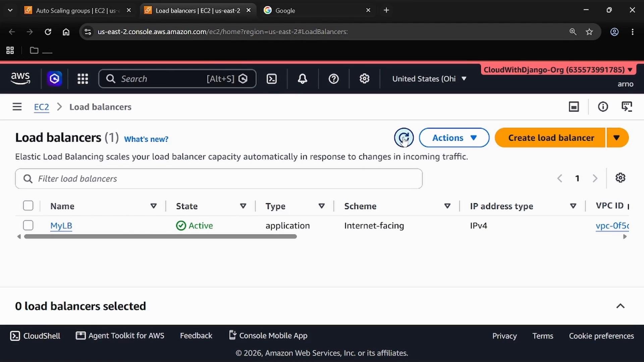Open the AWS services grid menu
644x362 pixels.
coord(83,79)
